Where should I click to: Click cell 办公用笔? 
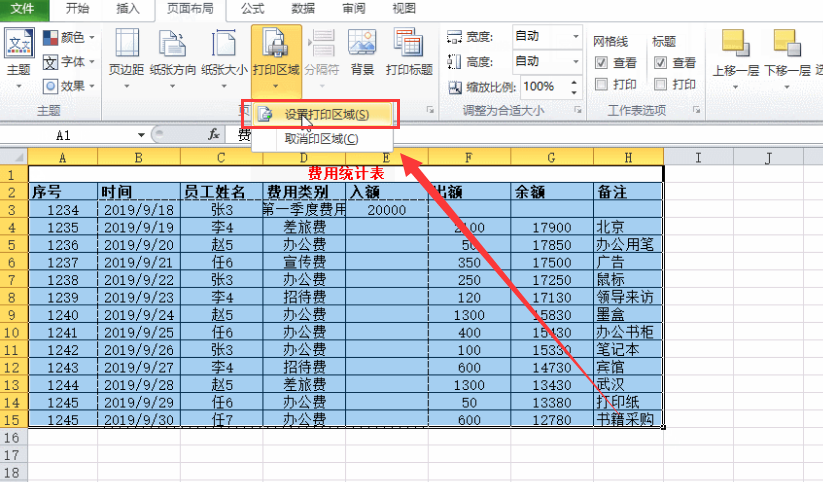[x=628, y=244]
